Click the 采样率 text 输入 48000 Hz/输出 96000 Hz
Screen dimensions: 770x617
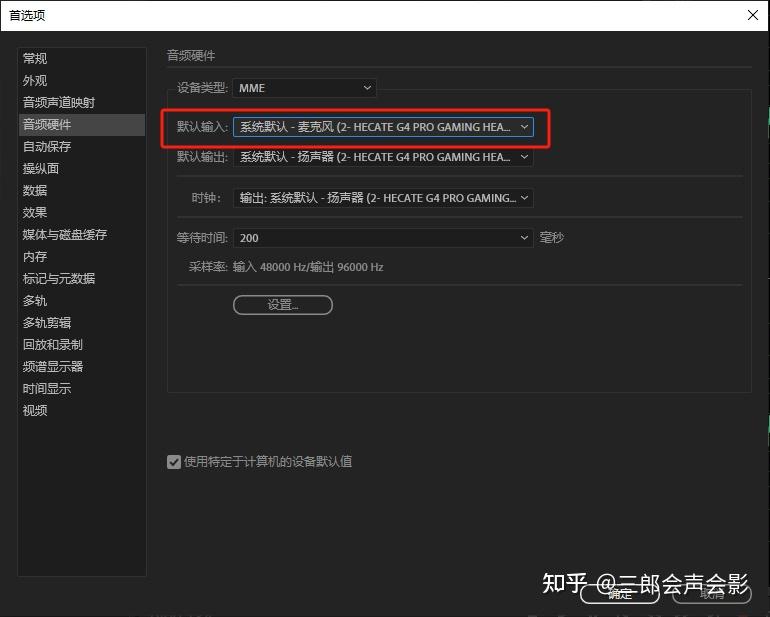[308, 267]
